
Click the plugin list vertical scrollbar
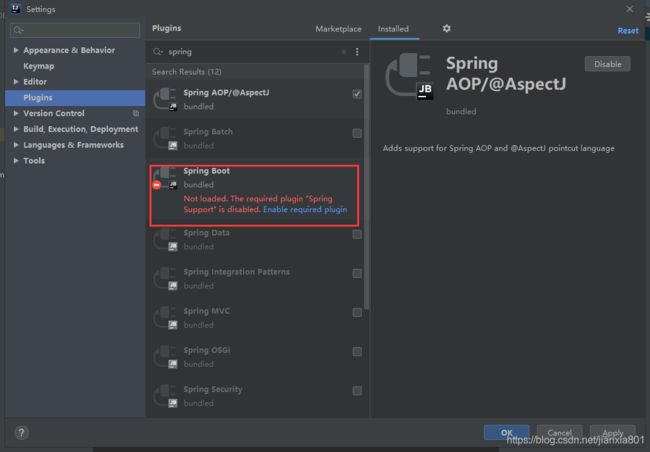366,187
